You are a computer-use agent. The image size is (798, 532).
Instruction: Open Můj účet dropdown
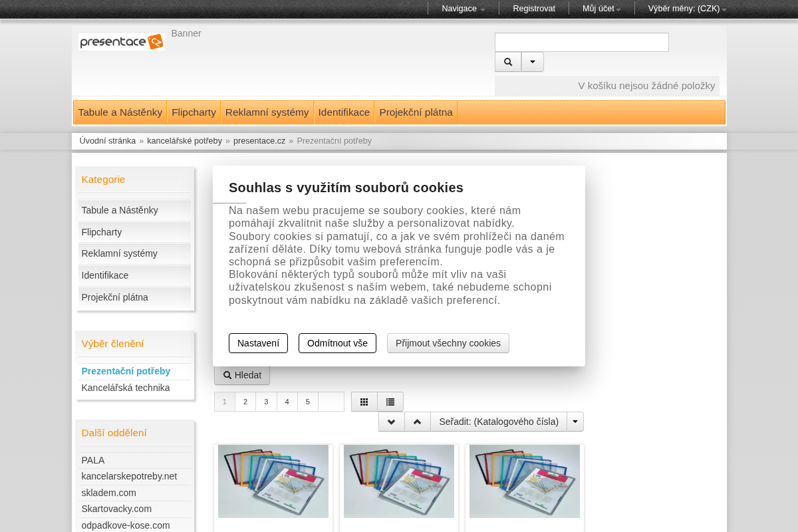[x=602, y=9]
